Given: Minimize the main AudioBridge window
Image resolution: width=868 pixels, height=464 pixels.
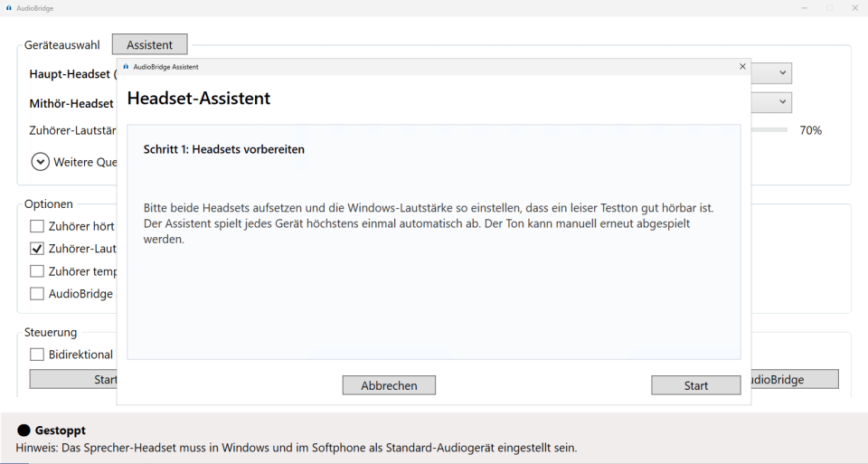Looking at the screenshot, I should (x=805, y=8).
